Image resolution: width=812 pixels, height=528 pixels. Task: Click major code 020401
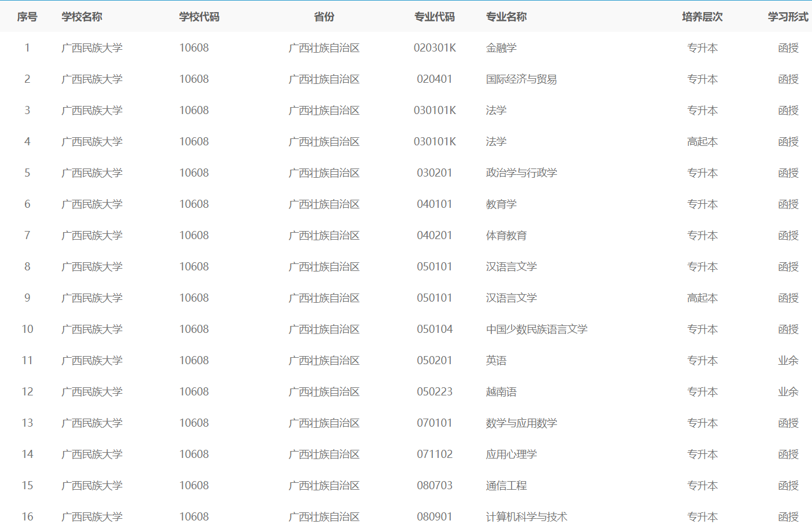[x=435, y=79]
